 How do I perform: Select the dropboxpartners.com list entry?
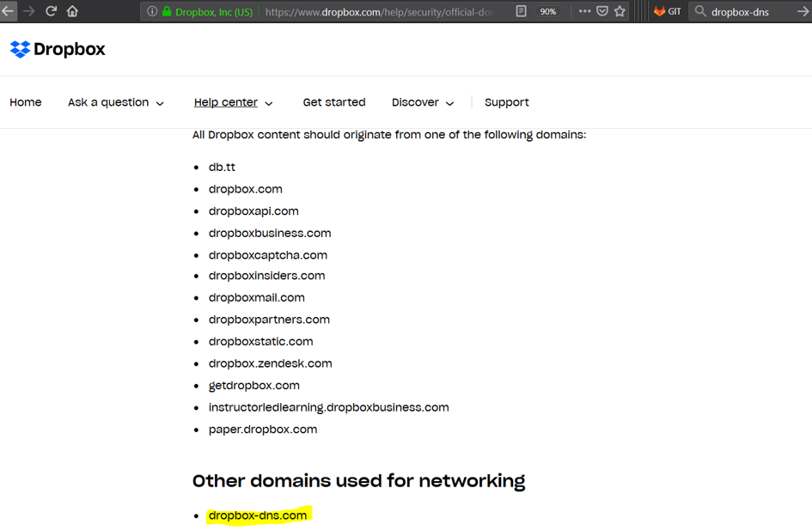click(269, 319)
